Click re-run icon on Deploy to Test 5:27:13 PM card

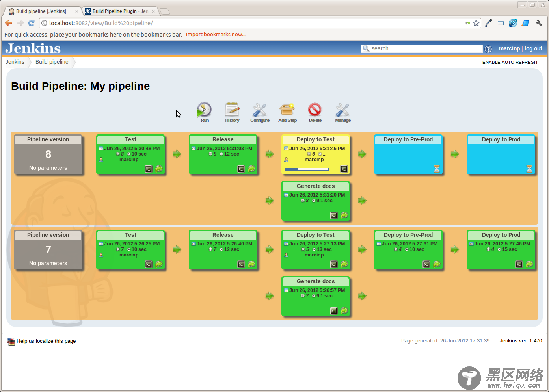tap(344, 264)
